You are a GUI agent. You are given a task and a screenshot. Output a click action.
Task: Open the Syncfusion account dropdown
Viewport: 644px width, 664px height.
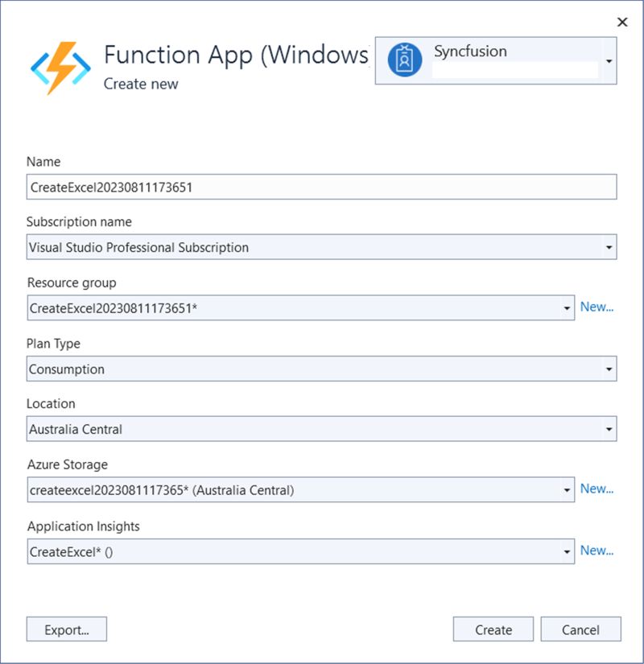[610, 60]
